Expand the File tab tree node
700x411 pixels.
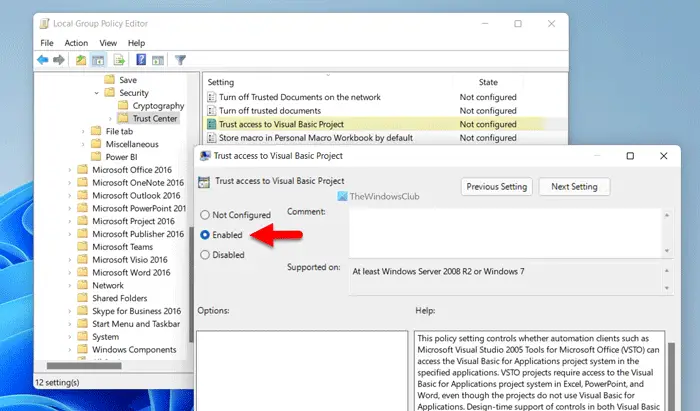point(83,131)
